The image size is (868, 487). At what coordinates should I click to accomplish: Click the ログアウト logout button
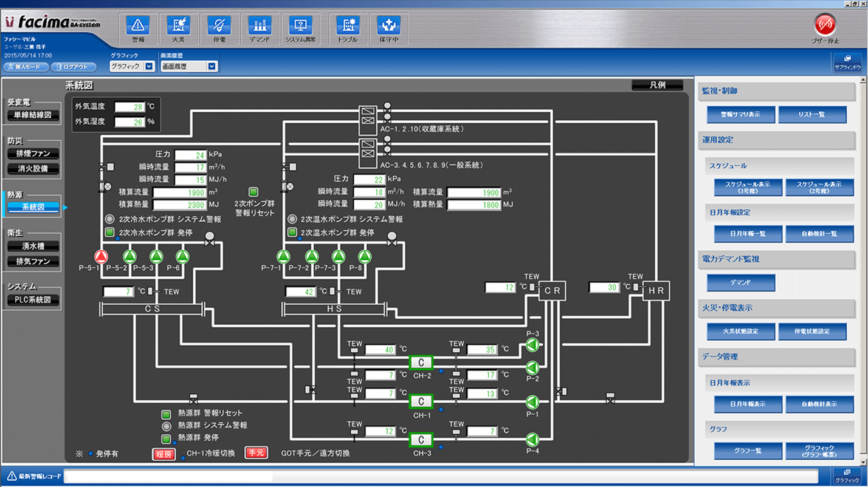point(75,67)
